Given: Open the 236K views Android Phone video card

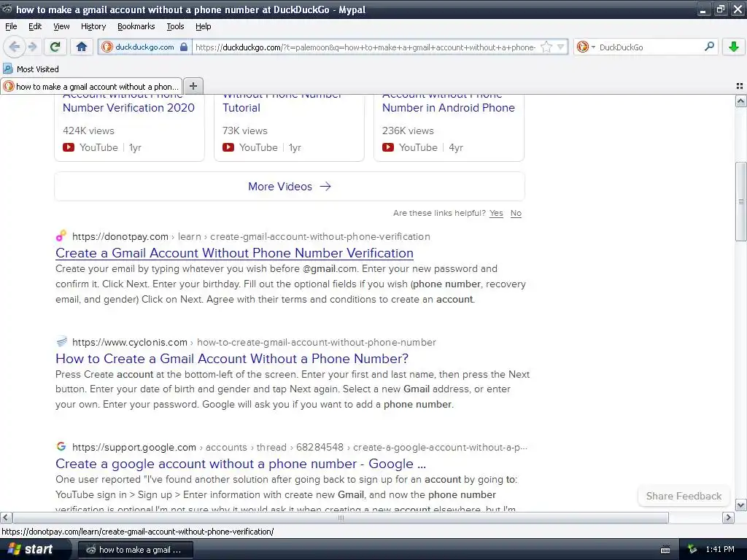Looking at the screenshot, I should point(449,128).
